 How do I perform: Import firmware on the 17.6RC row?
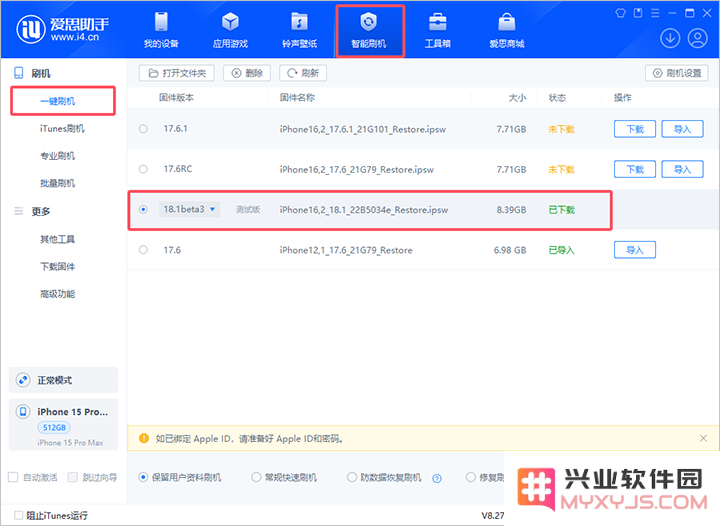point(682,169)
